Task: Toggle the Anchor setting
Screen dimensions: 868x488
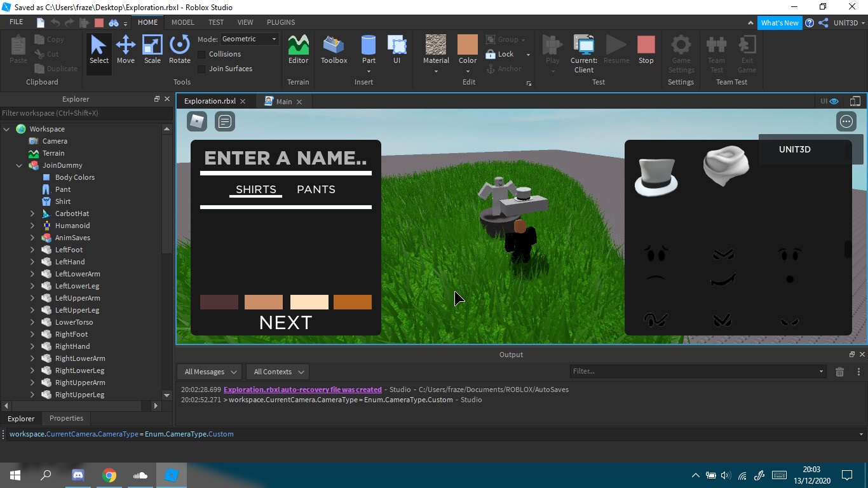Action: (x=503, y=69)
